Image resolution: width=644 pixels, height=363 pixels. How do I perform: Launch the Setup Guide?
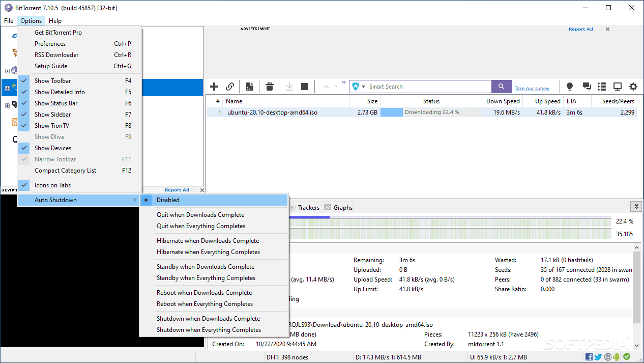click(80, 66)
